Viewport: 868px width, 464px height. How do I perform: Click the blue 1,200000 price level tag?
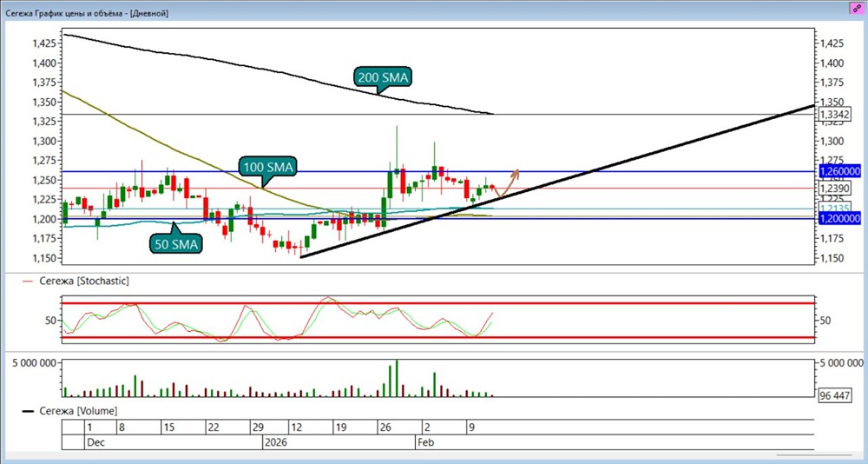[x=839, y=218]
